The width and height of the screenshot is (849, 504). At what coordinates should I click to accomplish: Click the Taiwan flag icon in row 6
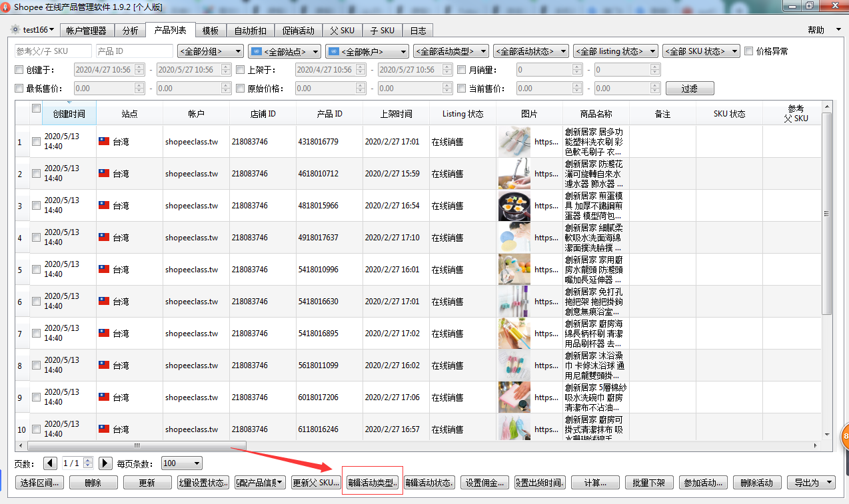click(x=104, y=302)
